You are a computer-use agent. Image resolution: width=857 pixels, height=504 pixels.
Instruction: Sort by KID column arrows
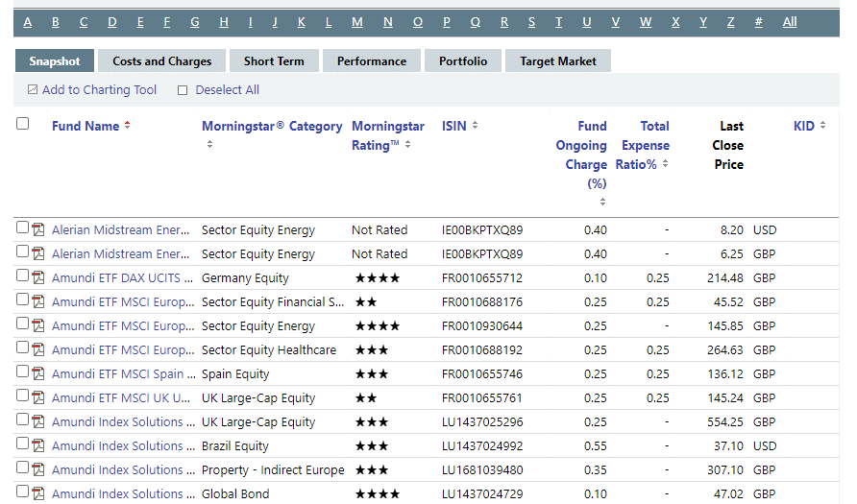[x=822, y=125]
